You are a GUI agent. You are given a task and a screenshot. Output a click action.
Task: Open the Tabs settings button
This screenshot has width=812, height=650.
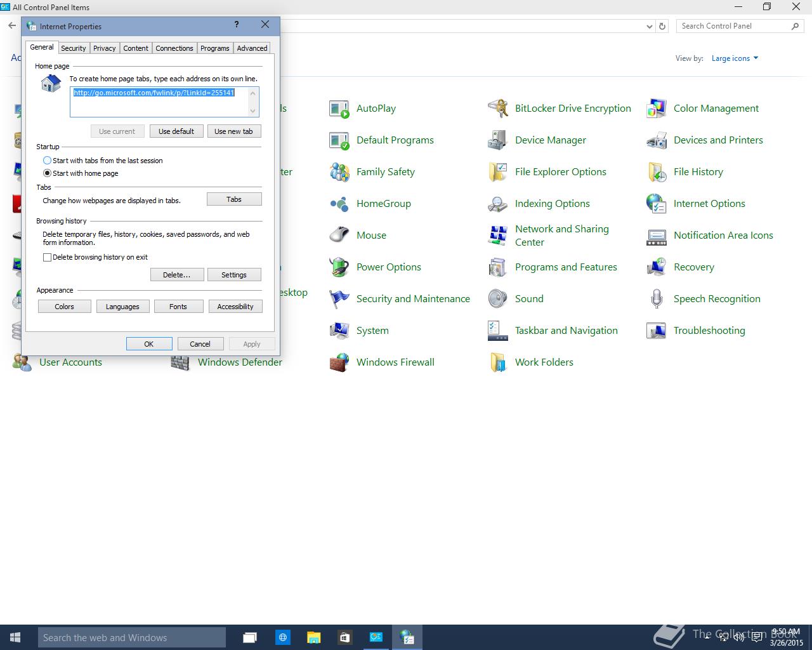[x=234, y=199]
